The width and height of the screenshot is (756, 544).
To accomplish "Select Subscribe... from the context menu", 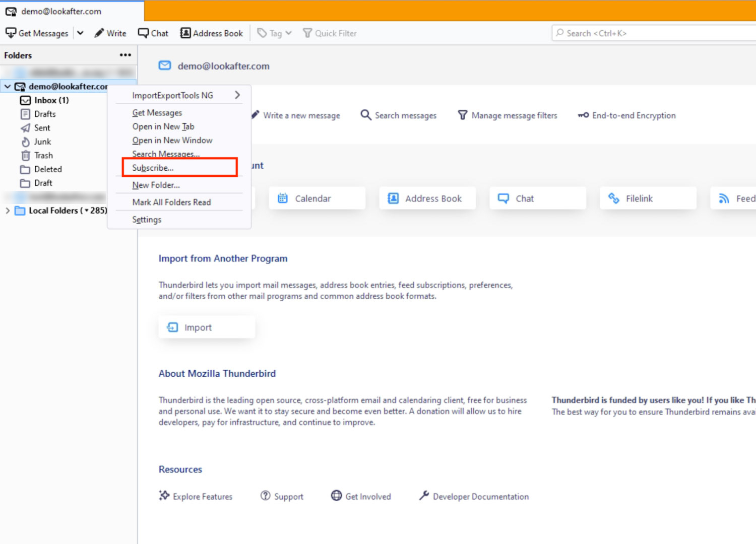I will [x=153, y=168].
